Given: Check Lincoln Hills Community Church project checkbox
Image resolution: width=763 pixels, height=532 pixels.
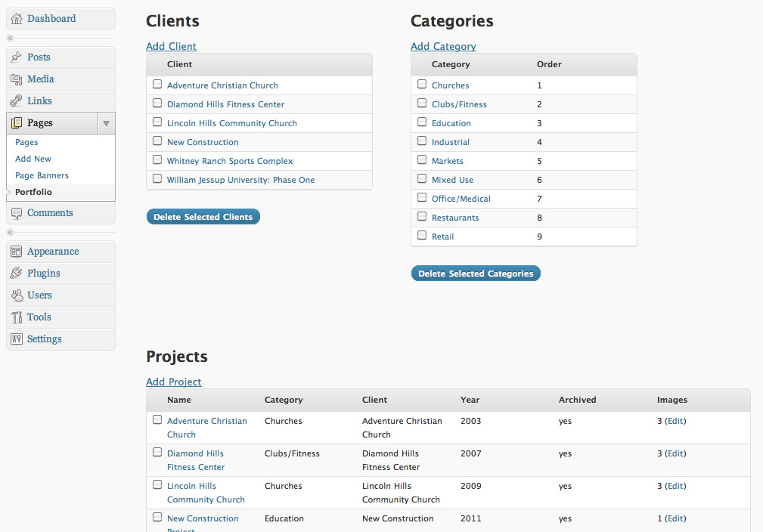Looking at the screenshot, I should [x=157, y=485].
